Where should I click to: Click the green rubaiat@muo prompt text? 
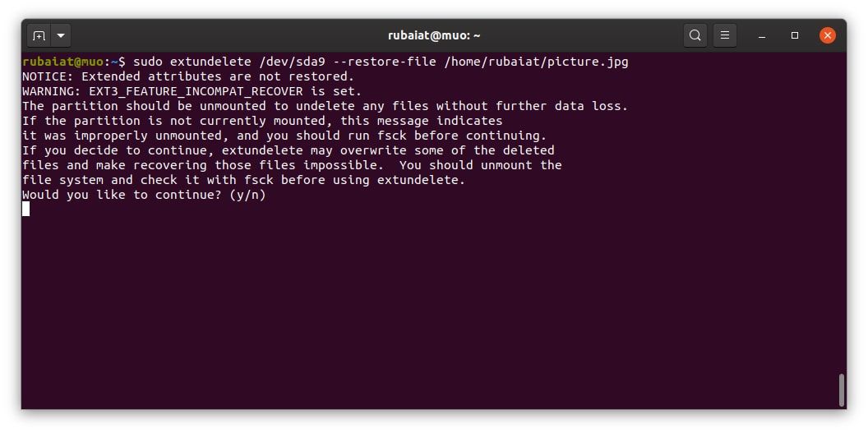coord(62,62)
